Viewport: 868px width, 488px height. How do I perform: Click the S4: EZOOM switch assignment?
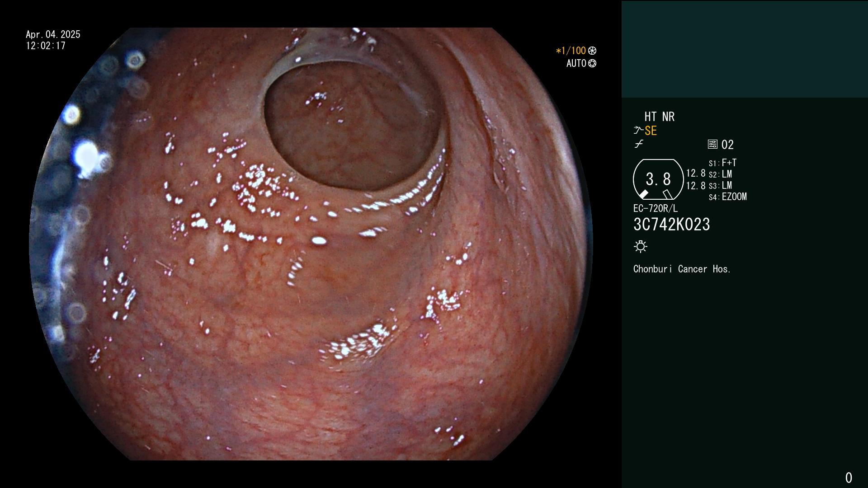coord(728,197)
